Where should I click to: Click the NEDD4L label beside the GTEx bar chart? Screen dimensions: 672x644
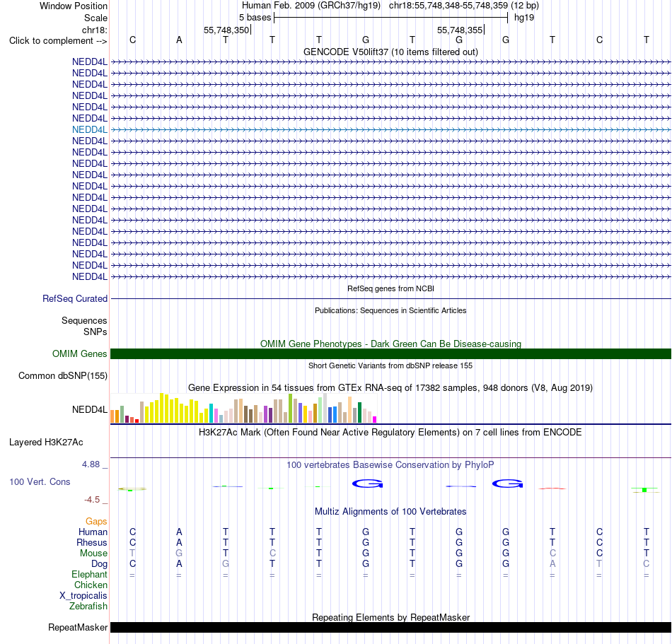tap(90, 410)
